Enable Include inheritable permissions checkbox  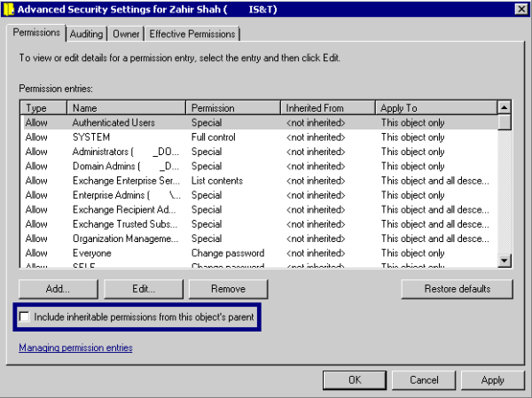(25, 316)
